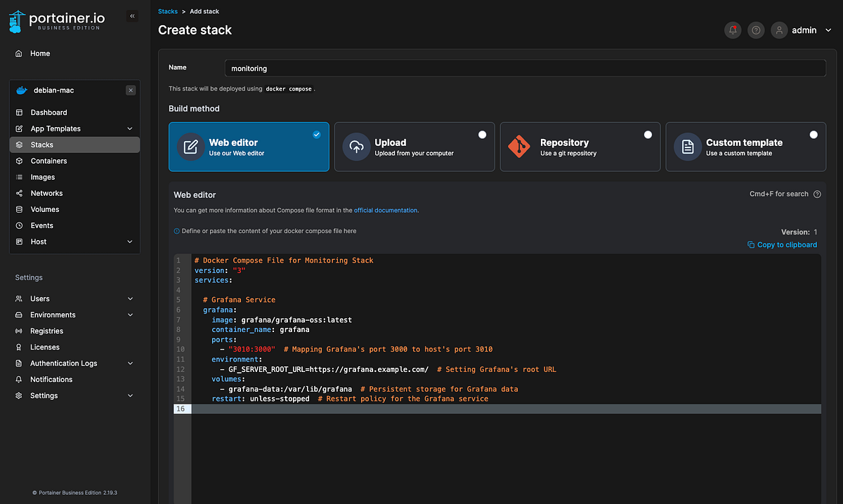
Task: Select the Images sidebar icon
Action: (x=18, y=177)
